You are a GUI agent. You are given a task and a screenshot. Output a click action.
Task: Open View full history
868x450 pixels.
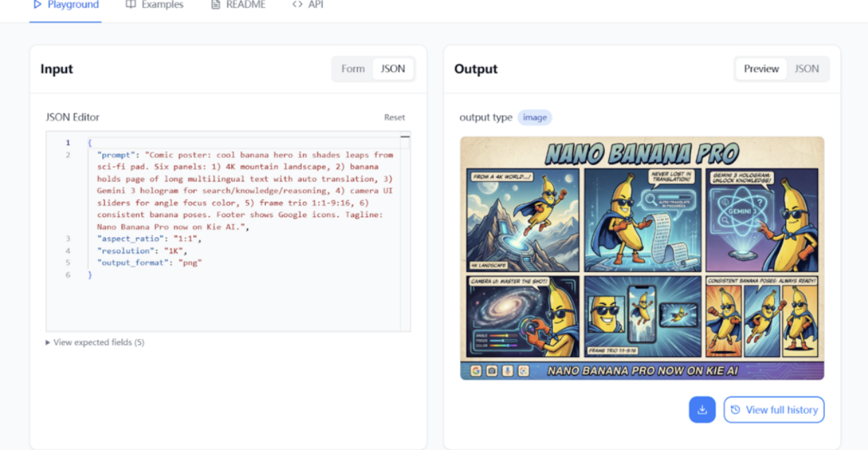click(773, 410)
